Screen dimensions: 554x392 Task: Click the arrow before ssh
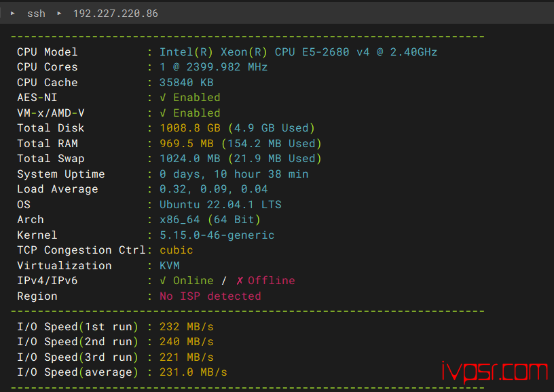(x=13, y=14)
